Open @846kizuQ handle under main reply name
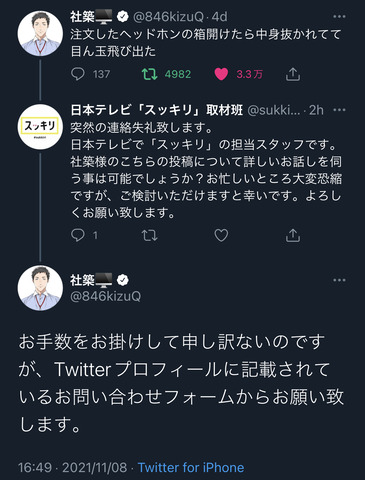The width and height of the screenshot is (365, 480). [x=106, y=296]
